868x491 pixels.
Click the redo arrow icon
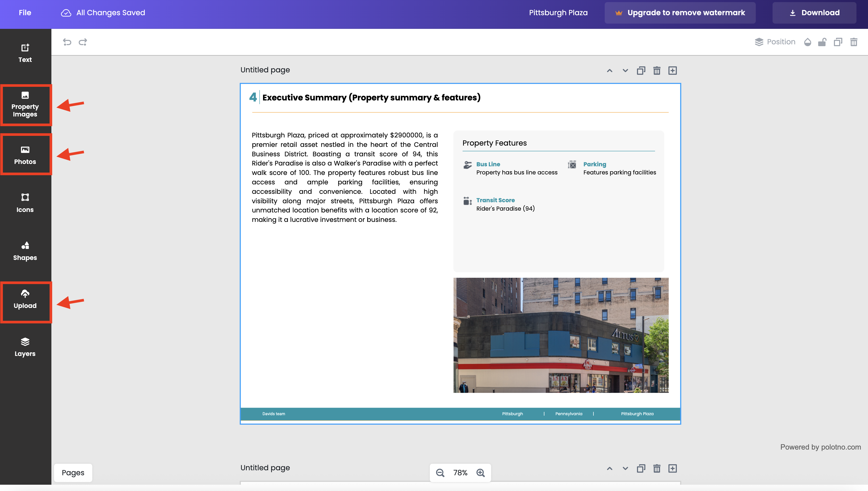[x=83, y=42]
